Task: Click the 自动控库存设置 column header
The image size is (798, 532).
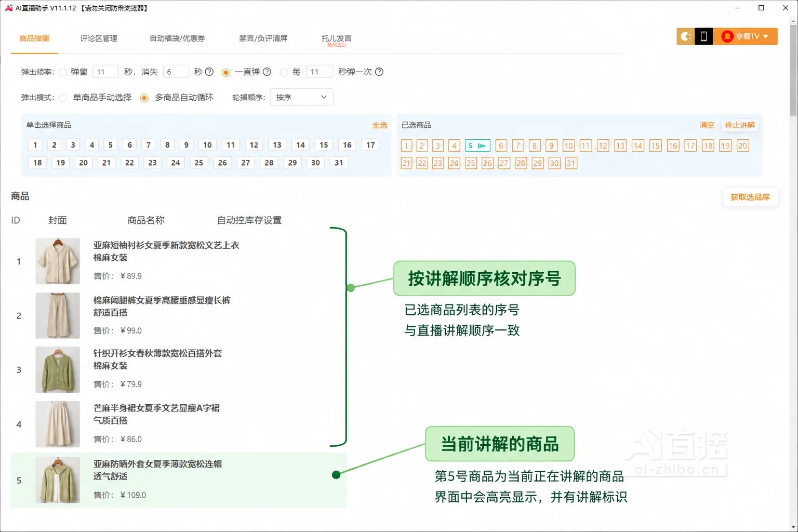Action: (249, 220)
